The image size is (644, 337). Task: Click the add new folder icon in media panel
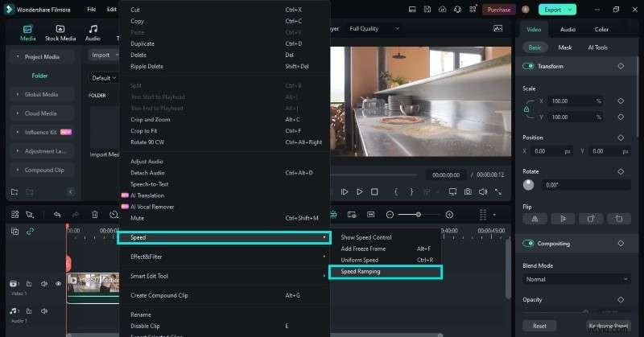[14, 191]
